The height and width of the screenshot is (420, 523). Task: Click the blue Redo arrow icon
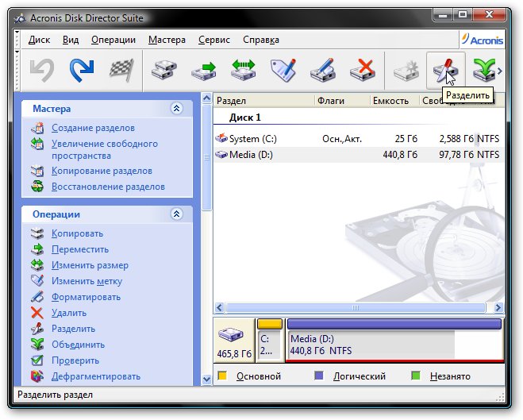[82, 71]
